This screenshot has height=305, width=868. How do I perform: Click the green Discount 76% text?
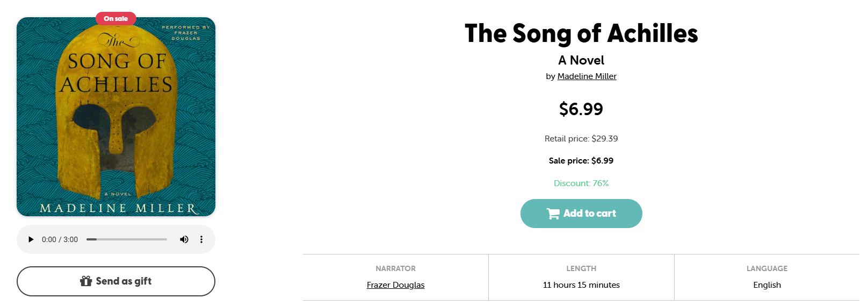581,183
